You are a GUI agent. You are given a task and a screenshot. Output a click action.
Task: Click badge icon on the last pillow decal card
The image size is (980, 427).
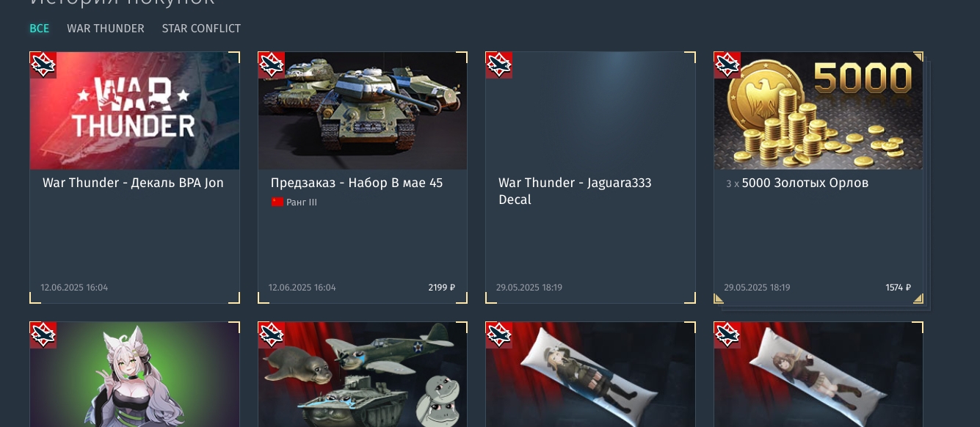(x=727, y=335)
